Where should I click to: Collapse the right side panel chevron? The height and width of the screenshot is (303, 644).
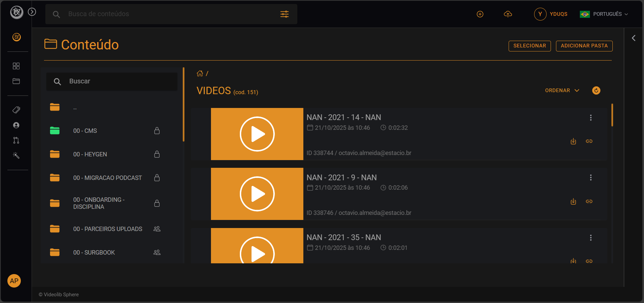point(634,38)
